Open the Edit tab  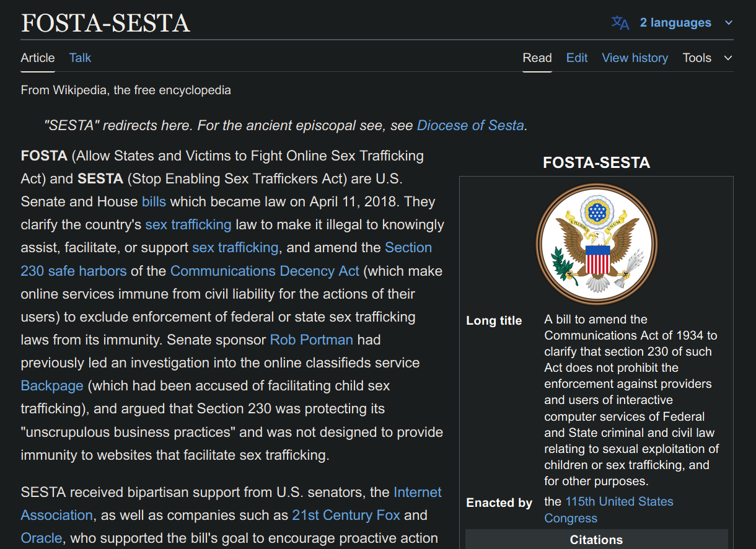click(x=577, y=58)
